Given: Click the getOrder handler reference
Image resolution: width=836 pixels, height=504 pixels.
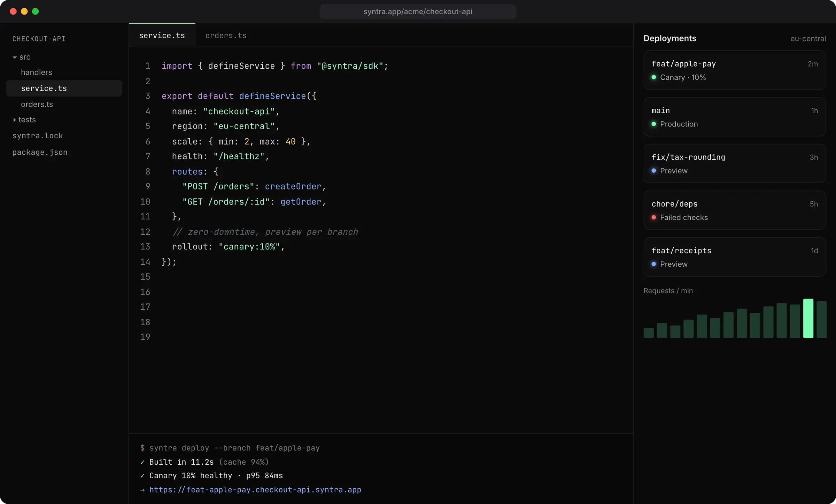Looking at the screenshot, I should 301,202.
